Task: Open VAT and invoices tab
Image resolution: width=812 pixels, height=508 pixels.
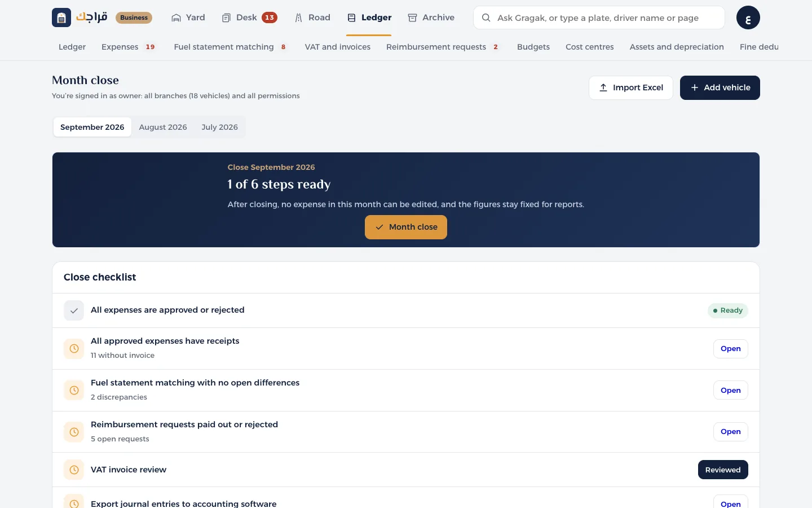Action: [x=338, y=47]
